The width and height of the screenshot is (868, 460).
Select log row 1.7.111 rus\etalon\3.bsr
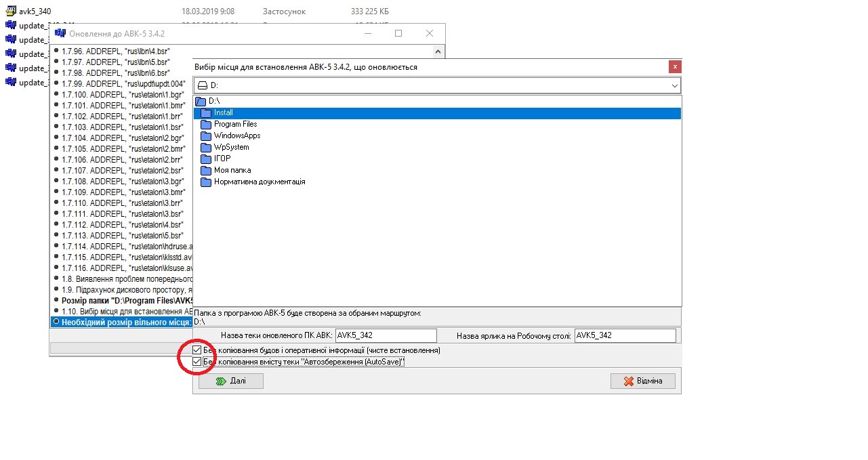coord(122,213)
